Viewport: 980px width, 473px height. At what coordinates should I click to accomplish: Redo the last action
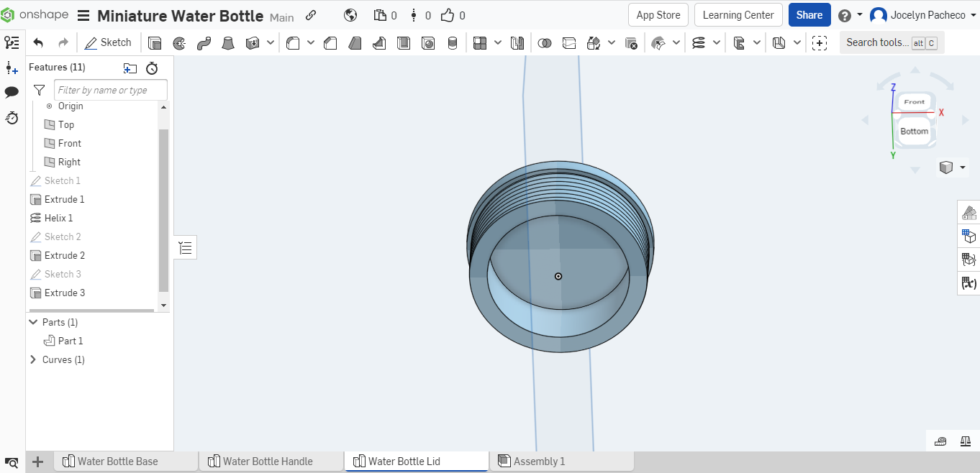click(x=63, y=43)
